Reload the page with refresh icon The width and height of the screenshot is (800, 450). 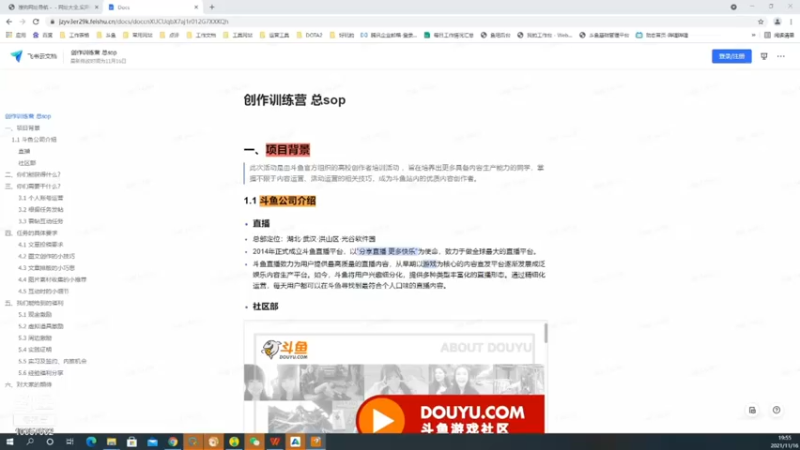(x=36, y=21)
